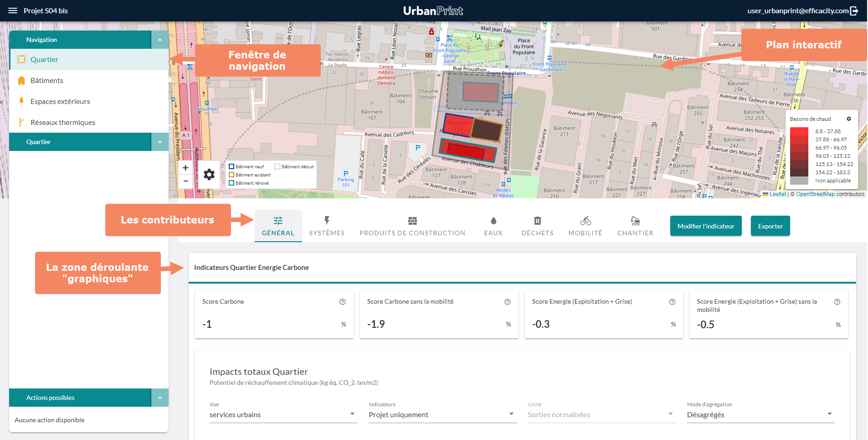The image size is (868, 440).
Task: Collapse the Actions possibles panel
Action: click(160, 398)
